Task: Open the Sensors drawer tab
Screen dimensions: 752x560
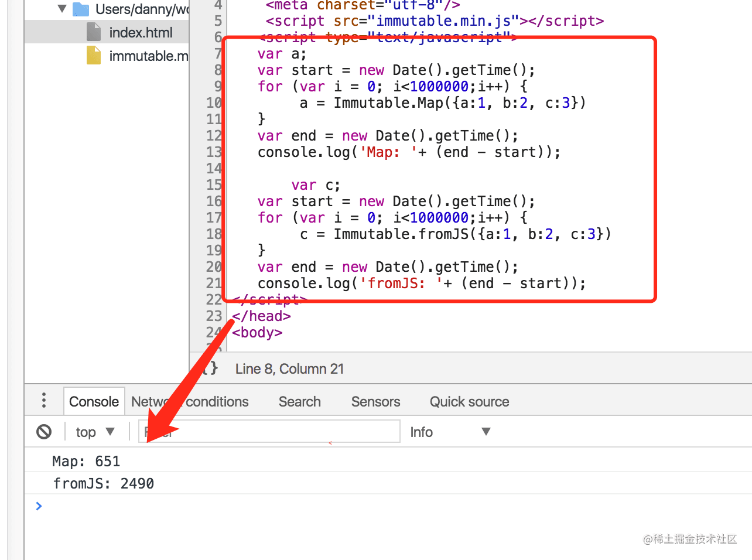Action: (375, 402)
